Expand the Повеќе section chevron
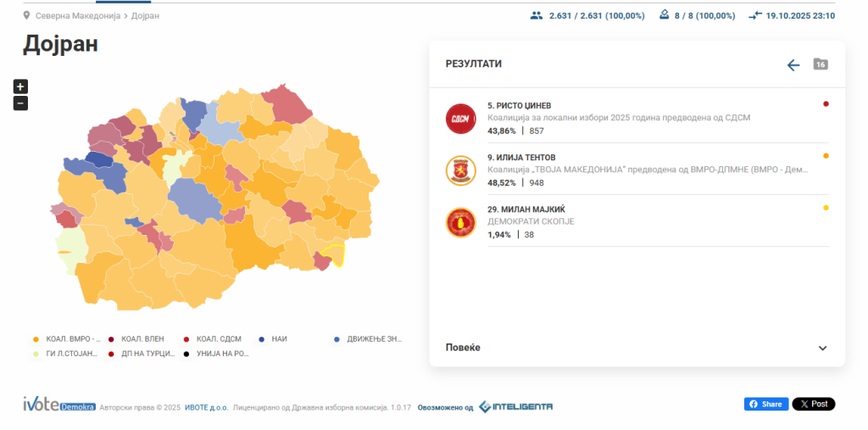The width and height of the screenshot is (868, 430). [x=822, y=348]
